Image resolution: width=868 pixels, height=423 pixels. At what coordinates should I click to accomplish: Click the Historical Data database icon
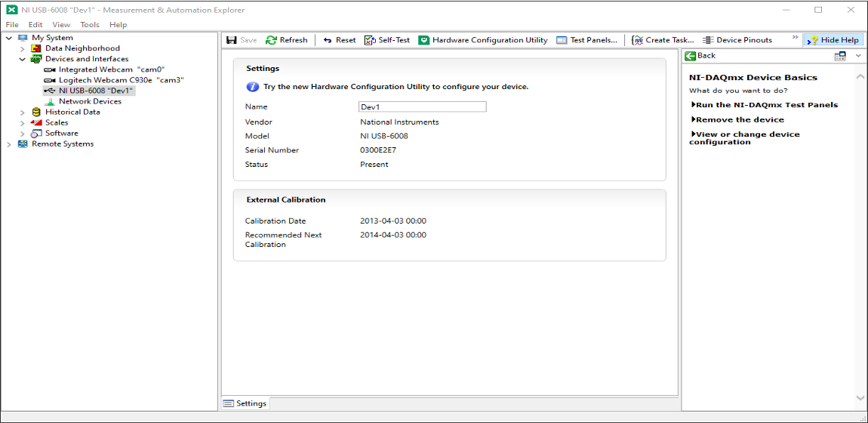(36, 112)
